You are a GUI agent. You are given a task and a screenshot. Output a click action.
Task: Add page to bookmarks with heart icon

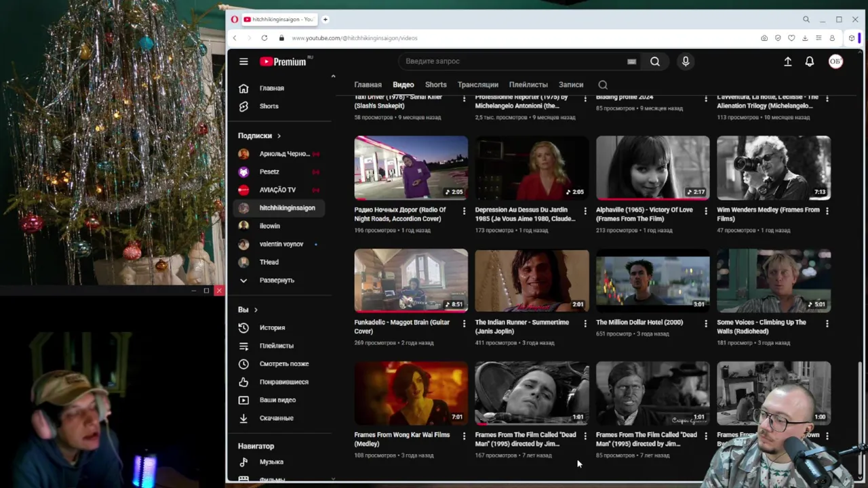click(x=791, y=38)
